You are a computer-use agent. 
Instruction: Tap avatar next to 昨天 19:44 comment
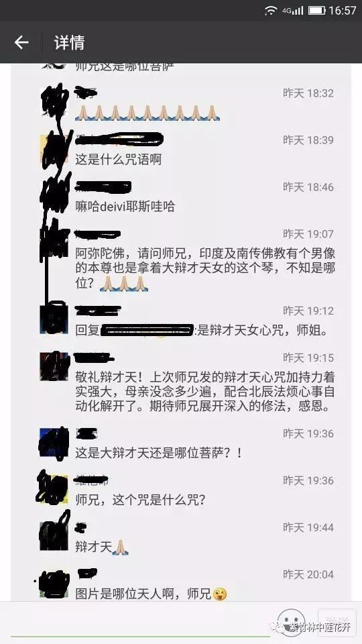pos(54,535)
